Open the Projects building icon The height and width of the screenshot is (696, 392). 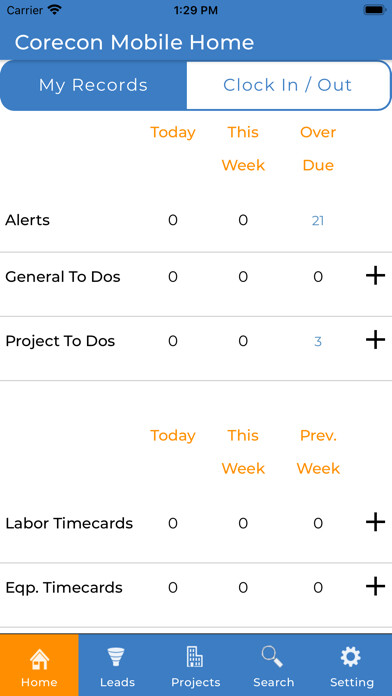pos(195,656)
